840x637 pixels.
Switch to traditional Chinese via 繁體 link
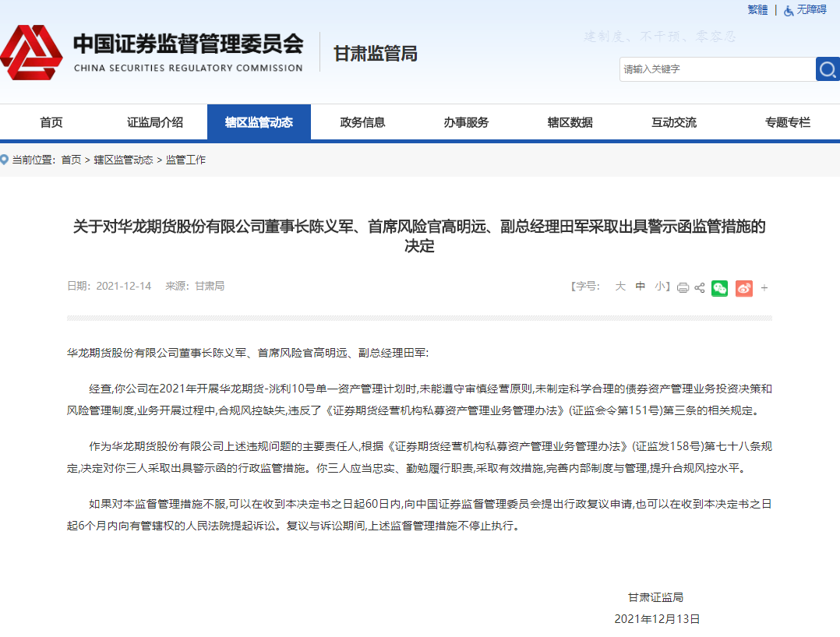(x=757, y=10)
